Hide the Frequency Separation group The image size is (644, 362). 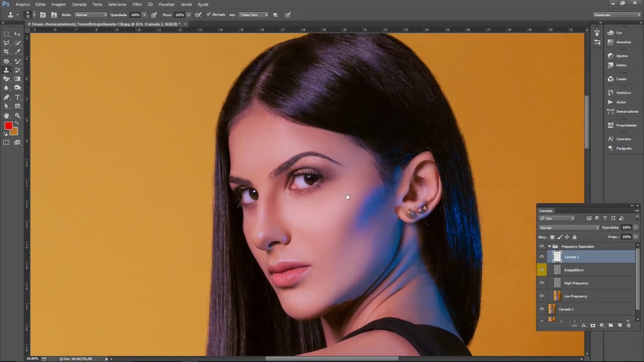(542, 246)
